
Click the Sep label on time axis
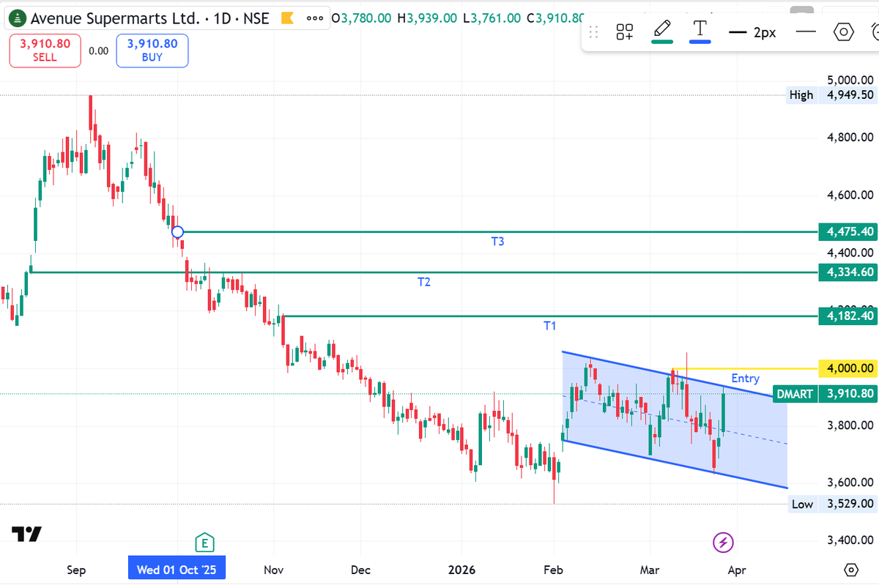point(76,570)
